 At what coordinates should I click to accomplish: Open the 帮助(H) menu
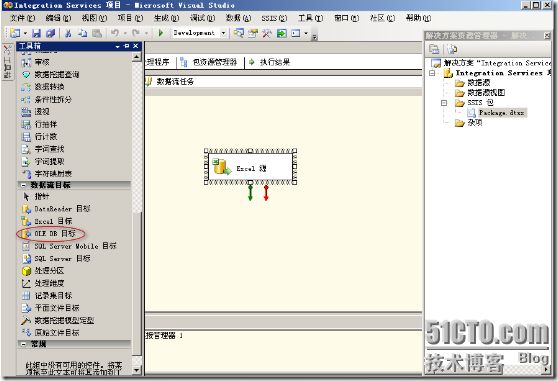[x=418, y=18]
